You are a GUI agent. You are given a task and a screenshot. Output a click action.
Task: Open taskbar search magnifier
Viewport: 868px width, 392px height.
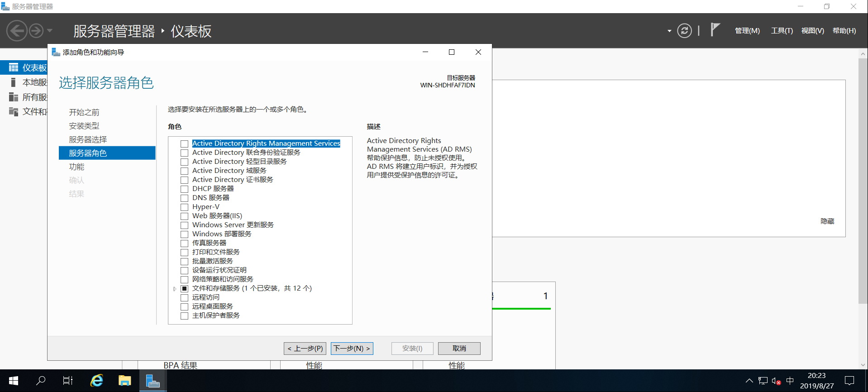click(x=41, y=381)
